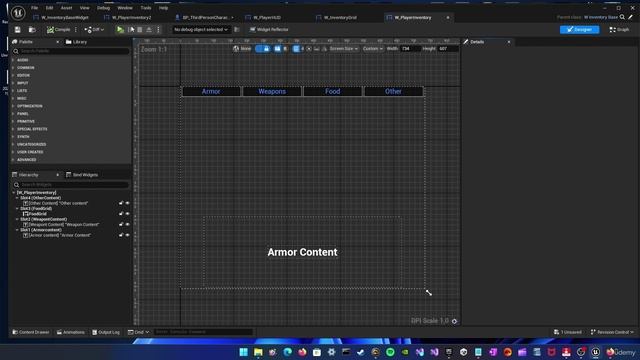This screenshot has width=640, height=360.
Task: Open the debug object selector dropdown
Action: [x=201, y=29]
